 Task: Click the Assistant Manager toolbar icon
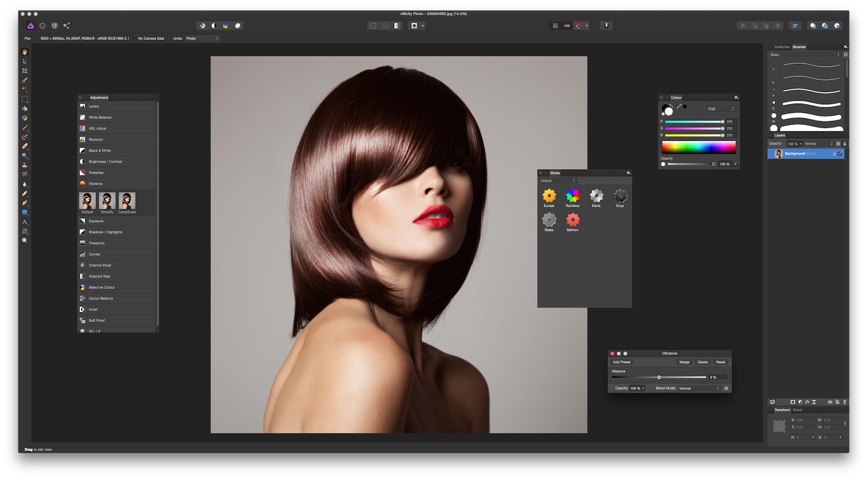click(606, 25)
